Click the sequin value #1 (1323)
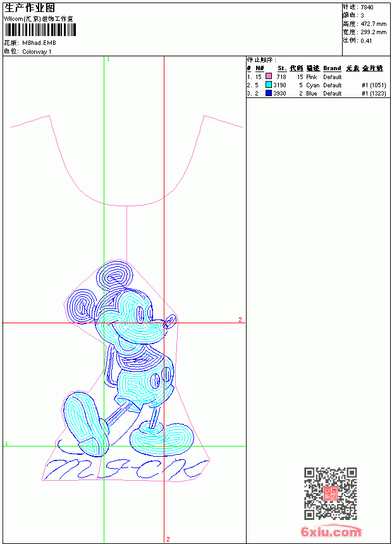Screen dimensions: 392x544 pos(374,94)
